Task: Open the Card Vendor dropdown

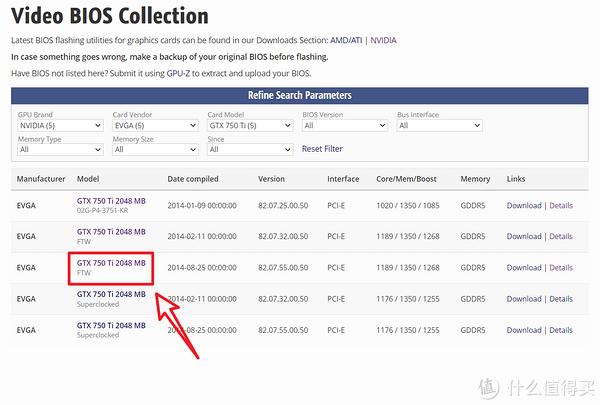Action: 155,126
